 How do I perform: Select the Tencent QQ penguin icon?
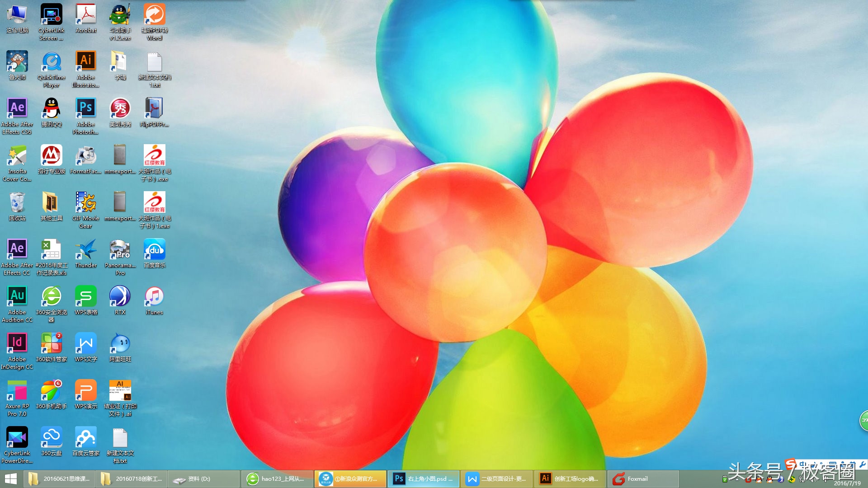coord(51,109)
